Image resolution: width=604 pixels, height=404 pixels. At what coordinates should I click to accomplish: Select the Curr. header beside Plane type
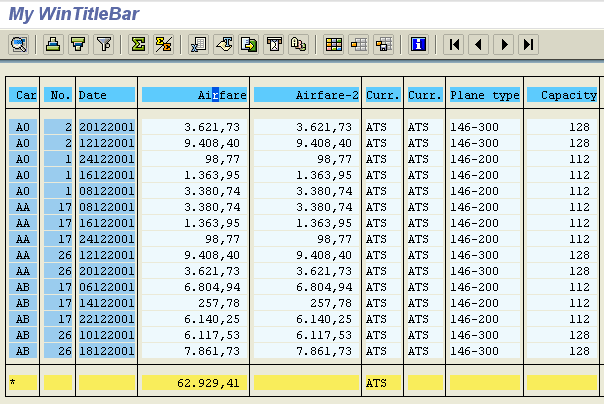tap(425, 95)
